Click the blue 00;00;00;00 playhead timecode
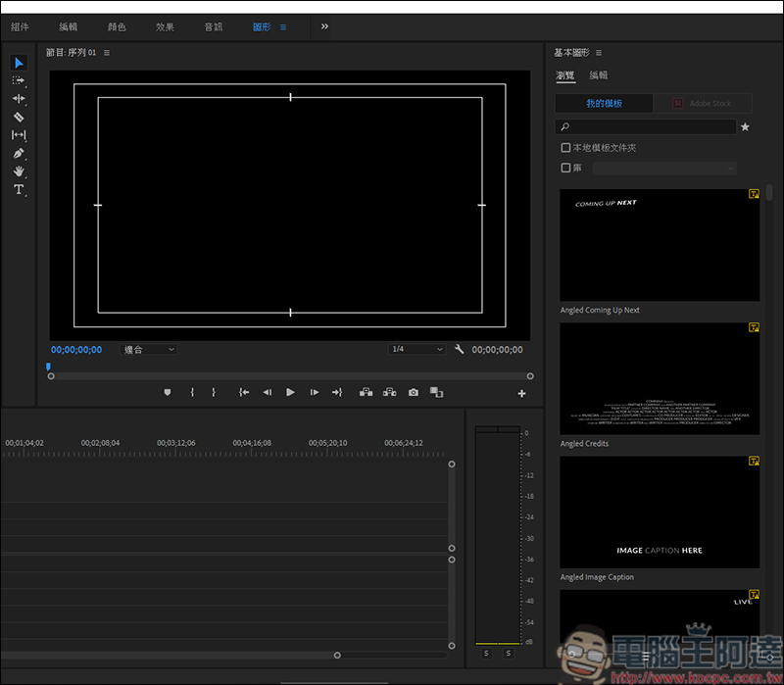The width and height of the screenshot is (784, 685). 76,350
